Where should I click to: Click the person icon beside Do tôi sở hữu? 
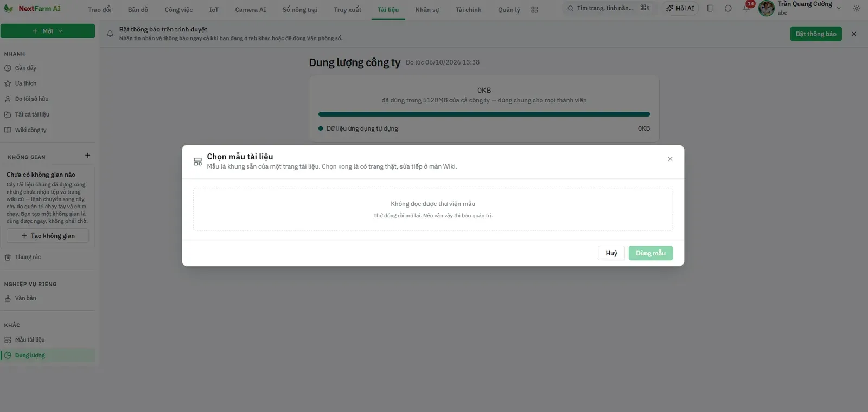point(8,99)
